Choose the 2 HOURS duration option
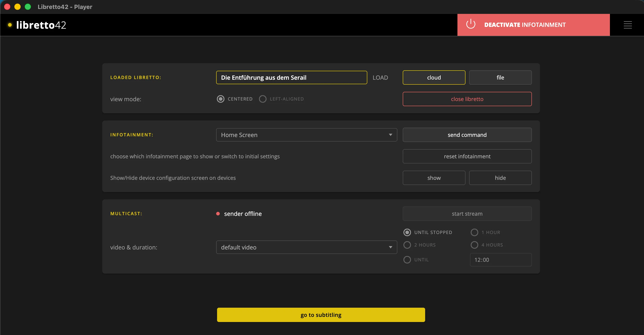This screenshot has width=644, height=335. click(407, 245)
